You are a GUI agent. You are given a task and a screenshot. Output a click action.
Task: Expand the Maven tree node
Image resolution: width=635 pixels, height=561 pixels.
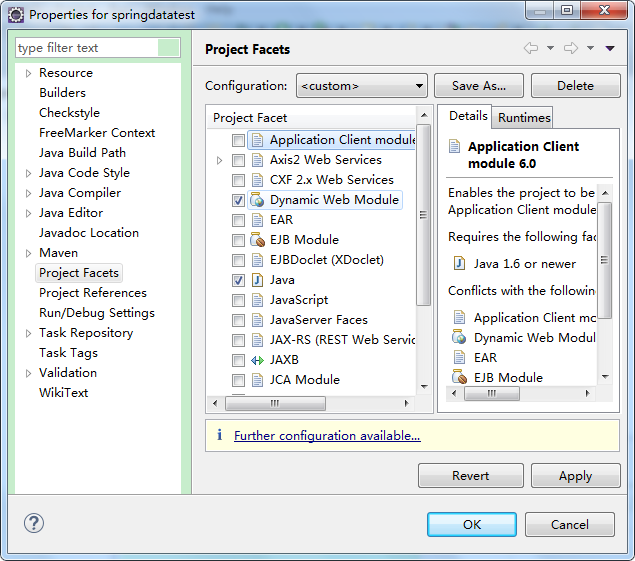(28, 253)
